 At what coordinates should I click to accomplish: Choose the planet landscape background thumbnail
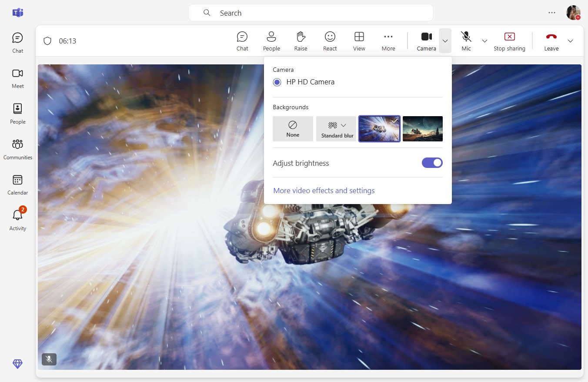[x=423, y=129]
